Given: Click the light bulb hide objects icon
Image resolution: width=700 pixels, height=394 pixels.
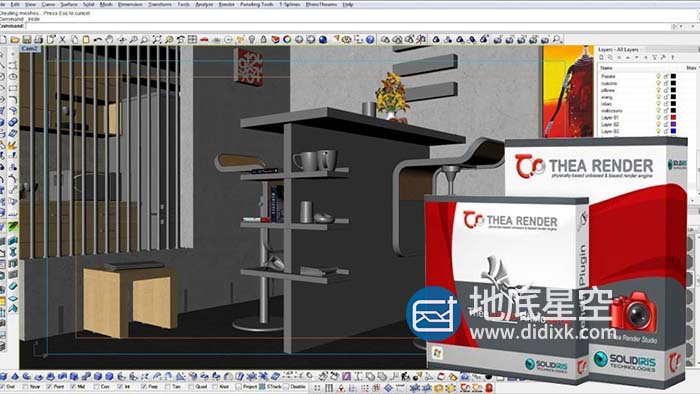Looking at the screenshot, I should click(x=252, y=40).
